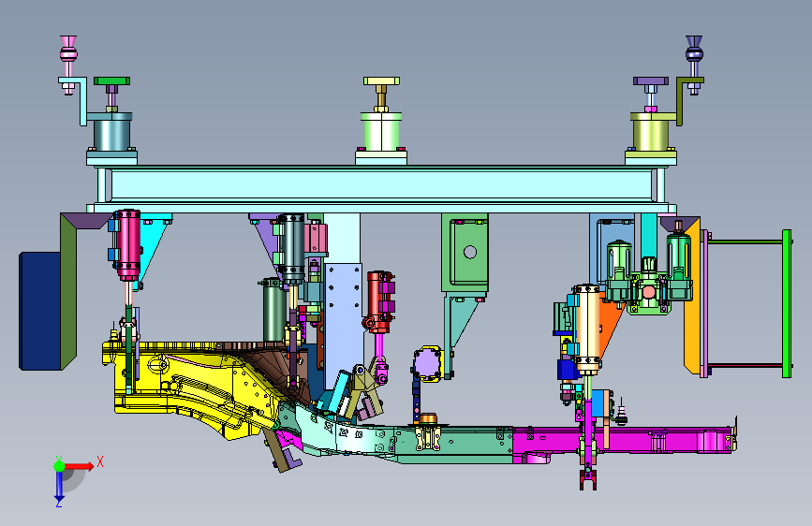812x526 pixels.
Task: Select the crimson pneumatic cylinder under beam
Action: [x=127, y=245]
